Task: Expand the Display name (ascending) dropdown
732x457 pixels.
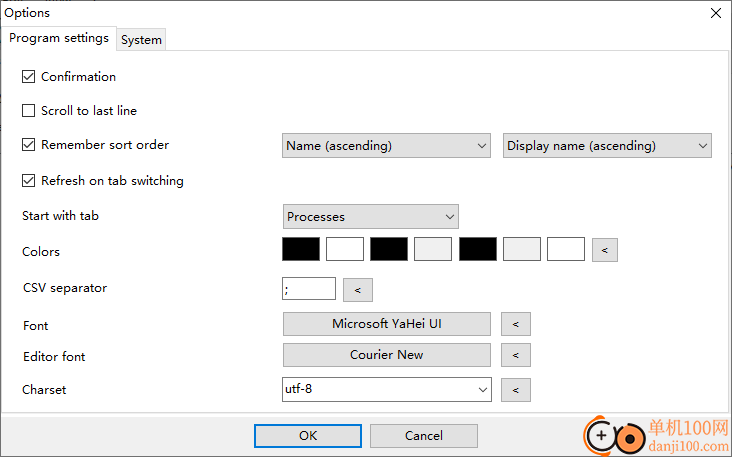Action: (606, 146)
